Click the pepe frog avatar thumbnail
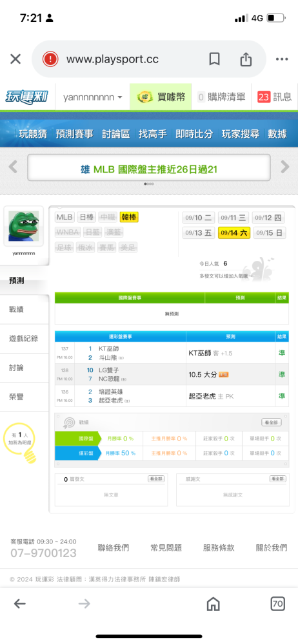The width and height of the screenshot is (298, 644). pyautogui.click(x=23, y=226)
